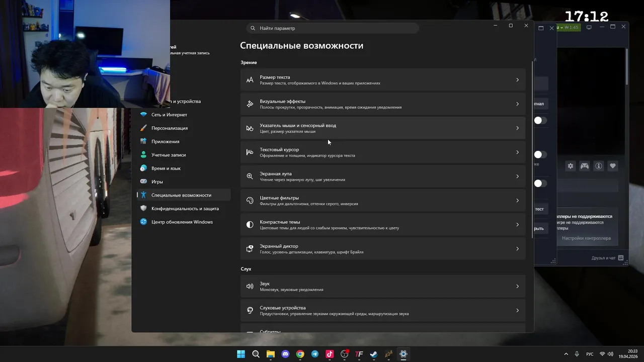The image size is (644, 362).
Task: Click the Windows Start button
Action: (241, 354)
